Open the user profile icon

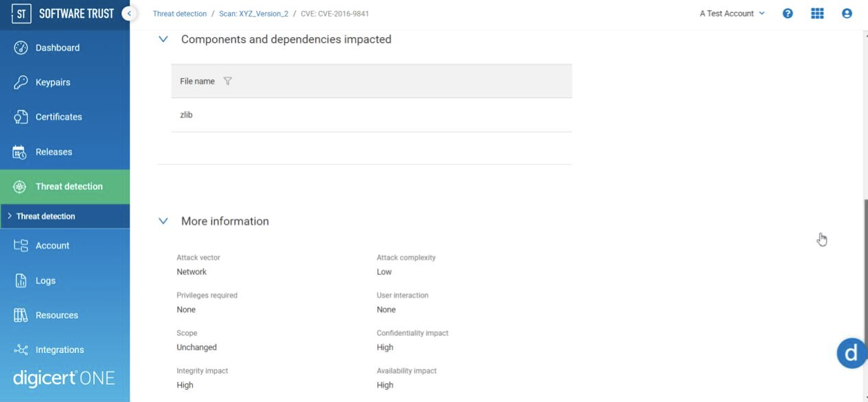[x=847, y=13]
